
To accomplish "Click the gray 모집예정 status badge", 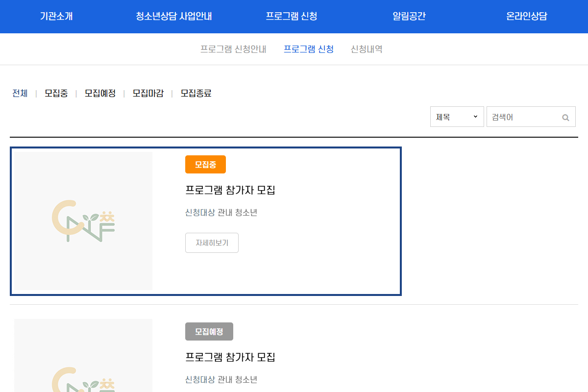I will [209, 331].
